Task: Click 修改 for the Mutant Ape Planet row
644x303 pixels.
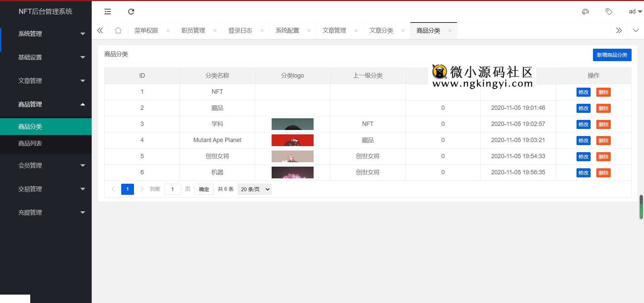Action: pyautogui.click(x=583, y=141)
